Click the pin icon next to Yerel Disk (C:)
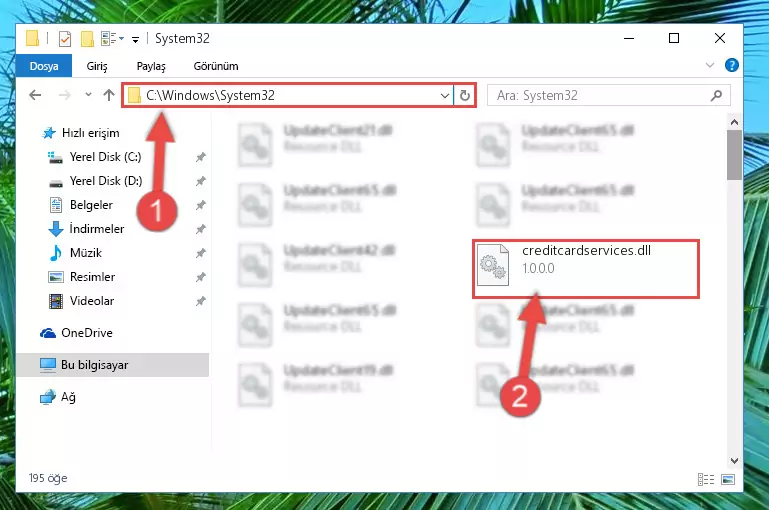The width and height of the screenshot is (769, 510). pos(201,157)
